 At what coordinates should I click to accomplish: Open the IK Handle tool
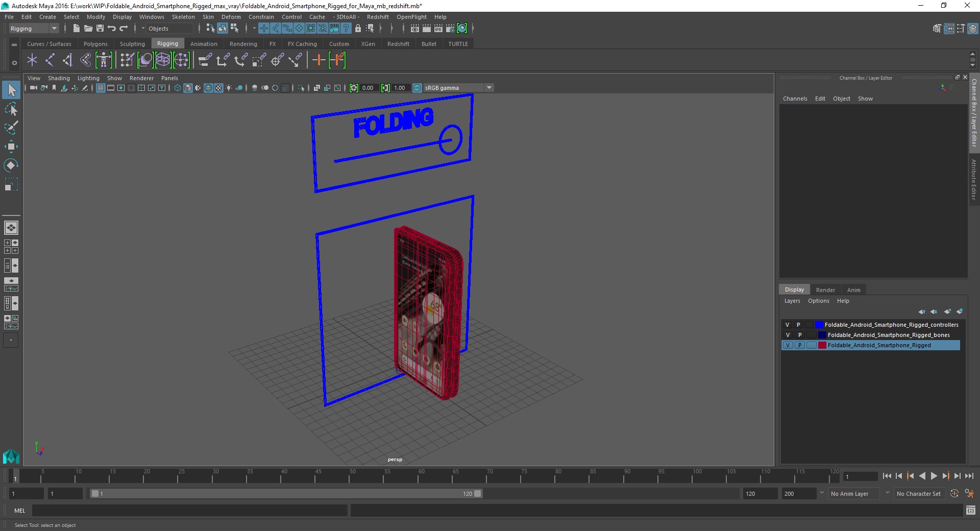(67, 60)
